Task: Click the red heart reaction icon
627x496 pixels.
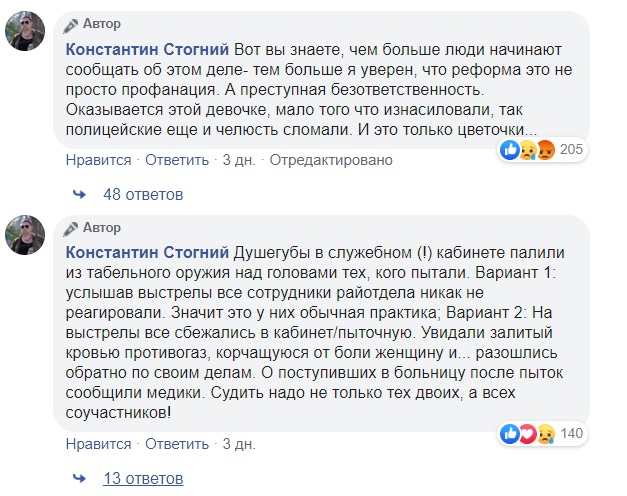Action: (529, 433)
